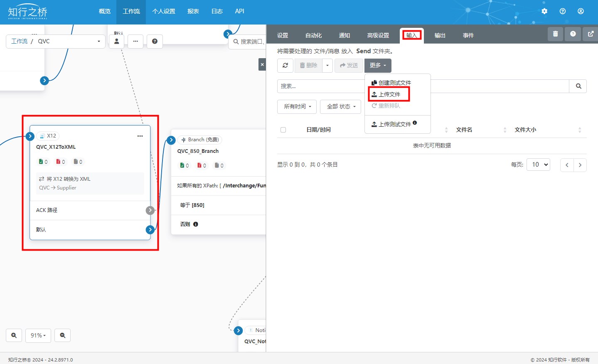Click the 搜索 input field in input panel

point(320,86)
